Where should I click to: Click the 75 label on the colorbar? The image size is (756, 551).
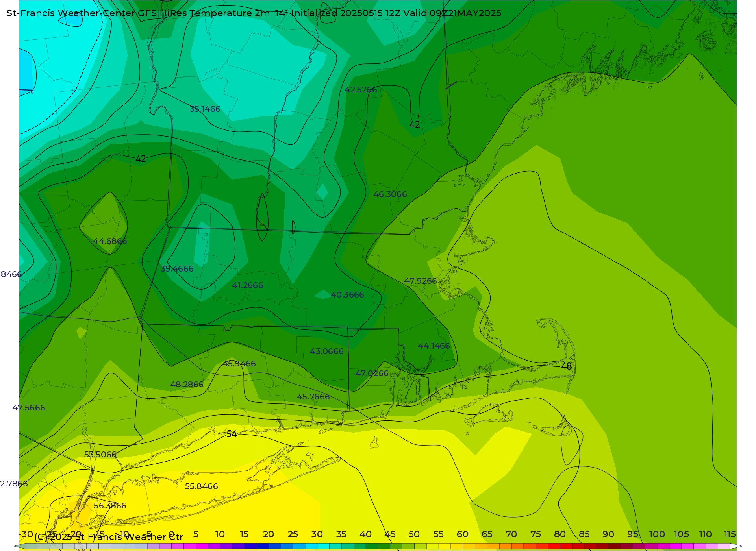tap(535, 534)
